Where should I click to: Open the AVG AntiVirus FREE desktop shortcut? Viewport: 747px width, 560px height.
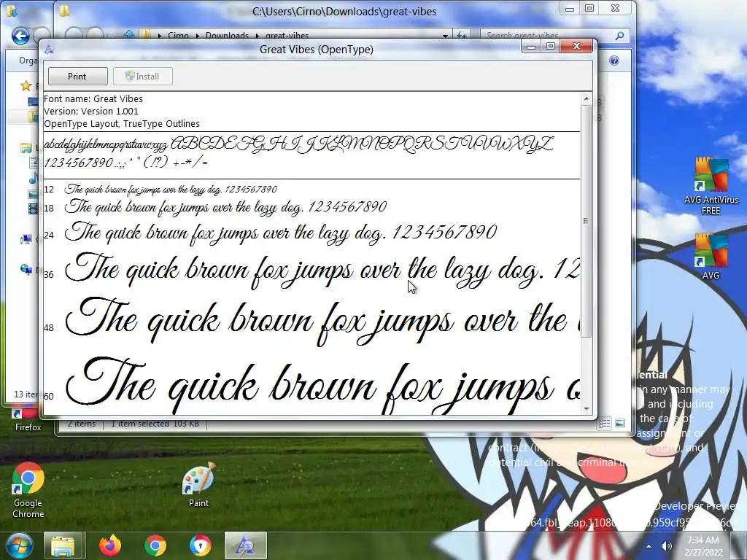click(x=711, y=187)
